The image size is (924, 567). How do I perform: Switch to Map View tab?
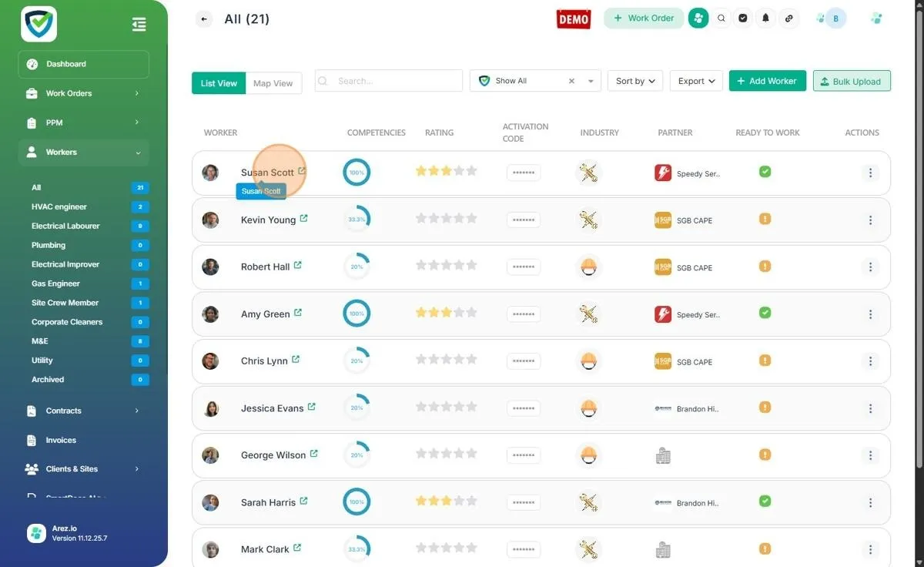coord(273,83)
